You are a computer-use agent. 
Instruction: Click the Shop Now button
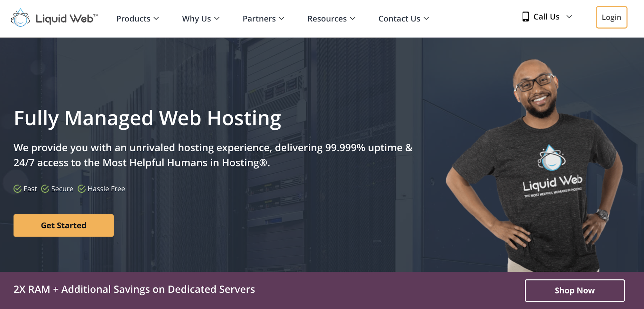(575, 290)
